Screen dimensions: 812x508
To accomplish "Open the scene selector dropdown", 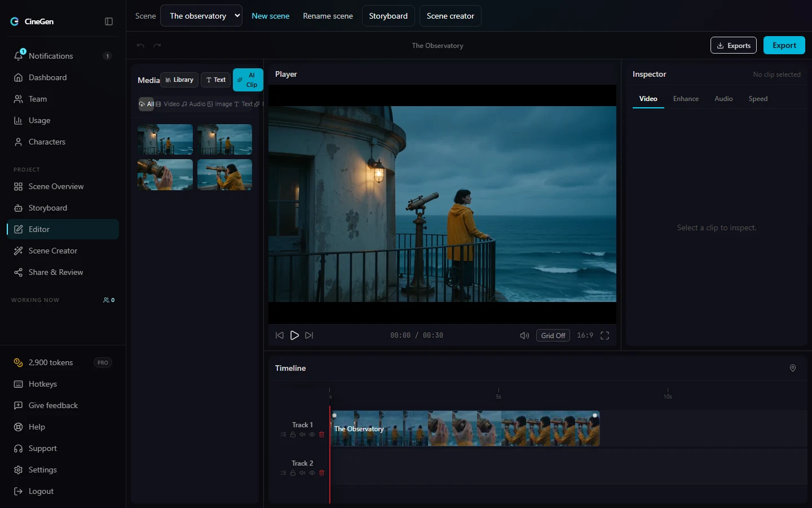I will 201,16.
